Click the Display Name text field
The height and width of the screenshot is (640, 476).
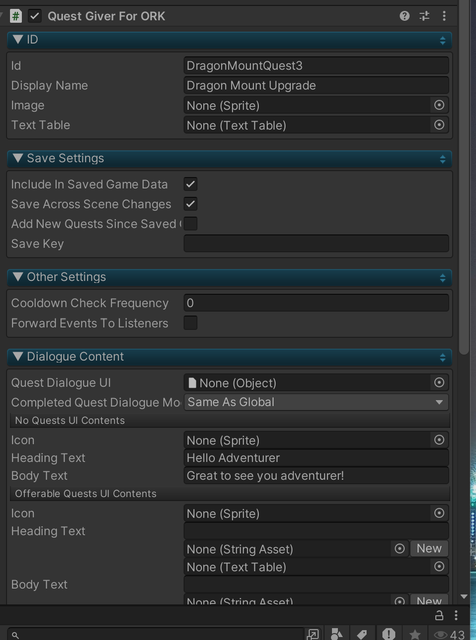[316, 85]
